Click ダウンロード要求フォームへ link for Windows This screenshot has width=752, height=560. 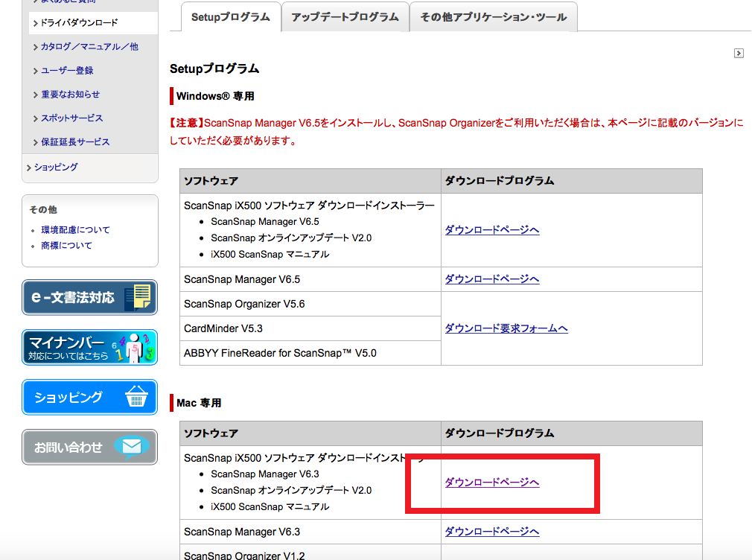pos(506,328)
